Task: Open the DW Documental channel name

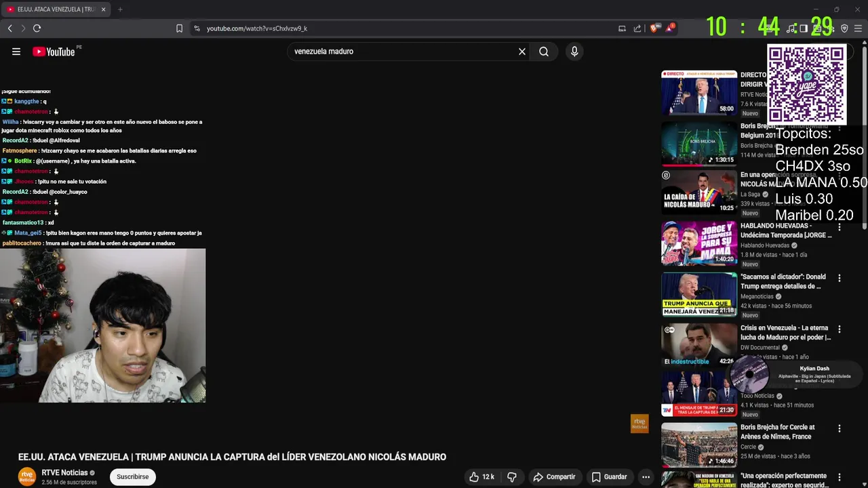Action: [760, 348]
